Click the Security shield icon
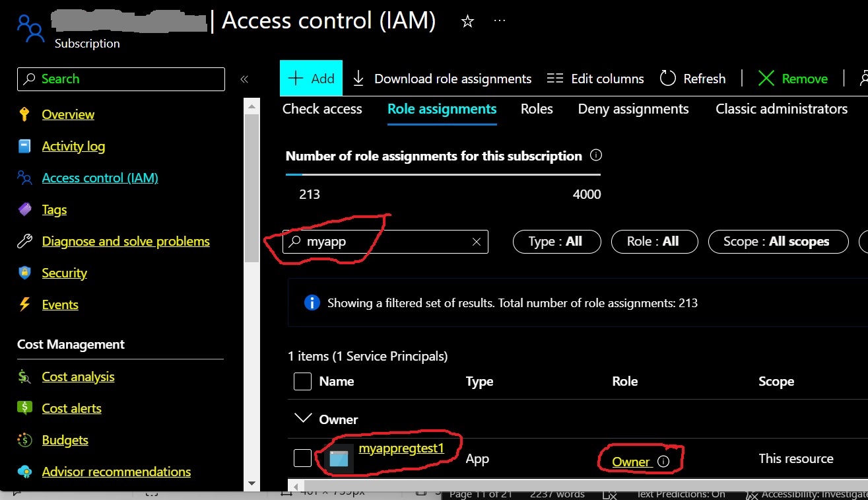Screen dimensions: 868x500 pos(24,273)
